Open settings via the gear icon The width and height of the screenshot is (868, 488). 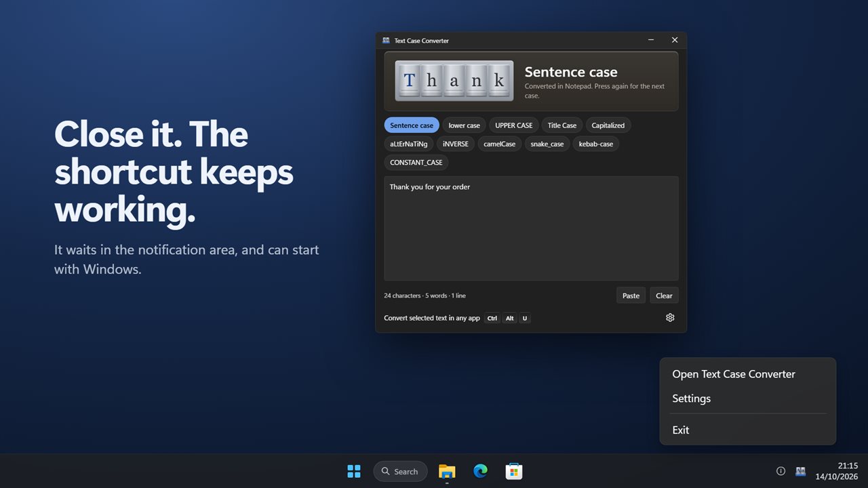pos(670,317)
